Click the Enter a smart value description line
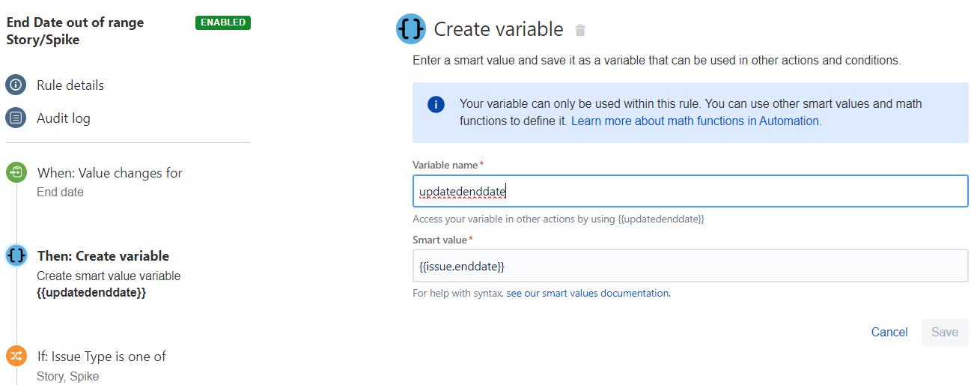Screen dimensions: 980x385 click(x=657, y=61)
